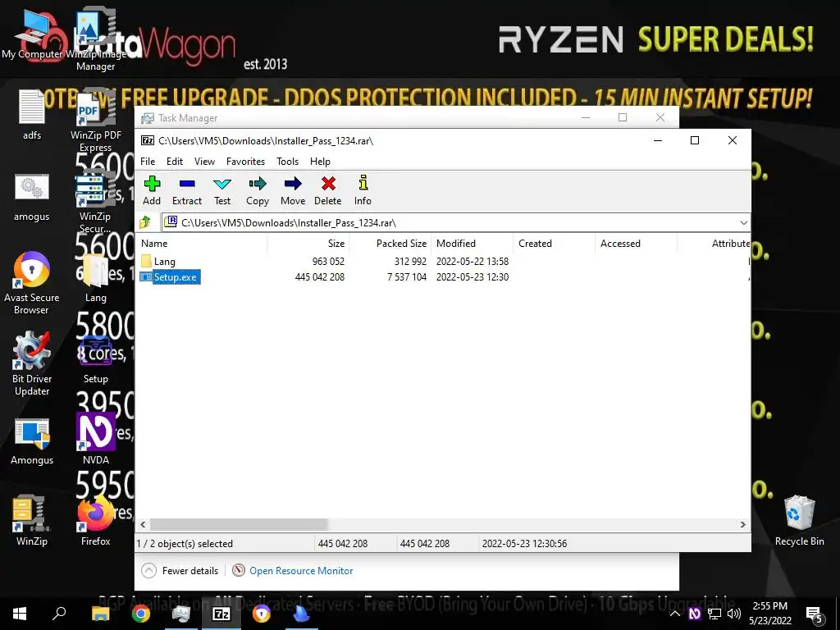Select the Lang folder row

click(x=444, y=262)
